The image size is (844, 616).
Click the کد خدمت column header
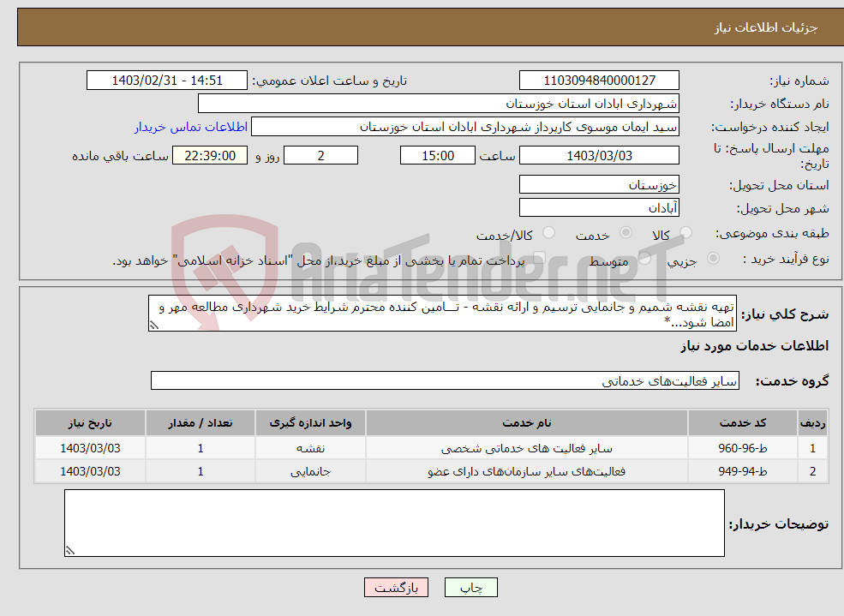click(742, 423)
